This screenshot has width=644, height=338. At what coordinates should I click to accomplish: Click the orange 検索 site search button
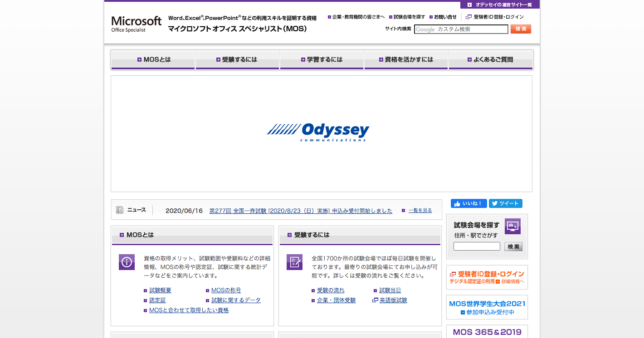coord(521,29)
